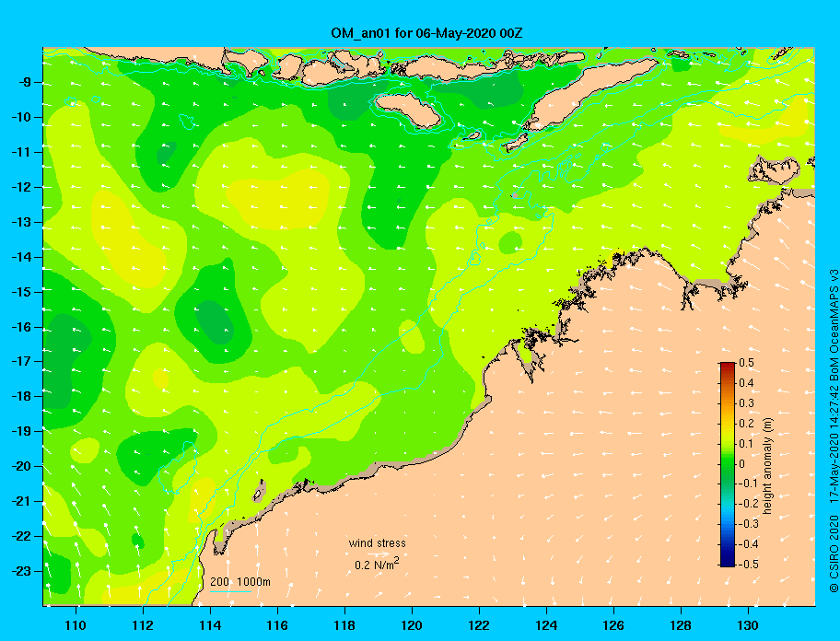Click latitude label -21

pos(22,501)
